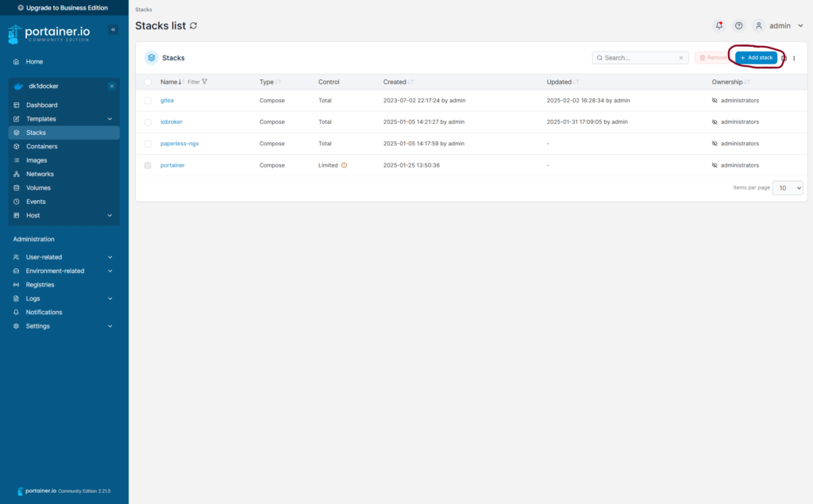813x504 pixels.
Task: Open the gitea stack link
Action: tap(167, 100)
